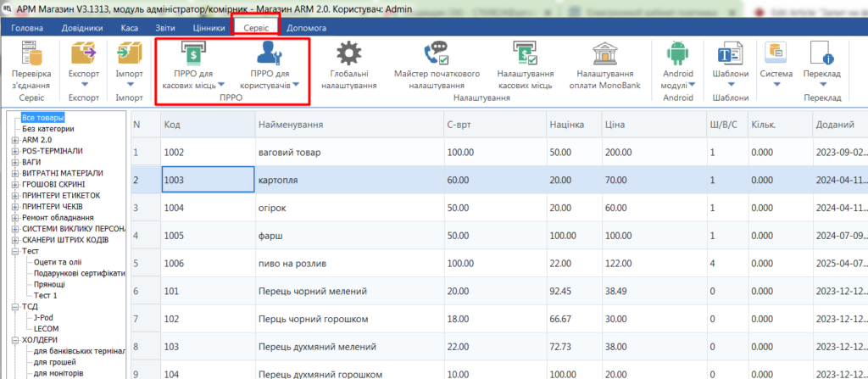Select the огірок product name cell
868x379 pixels.
[349, 208]
